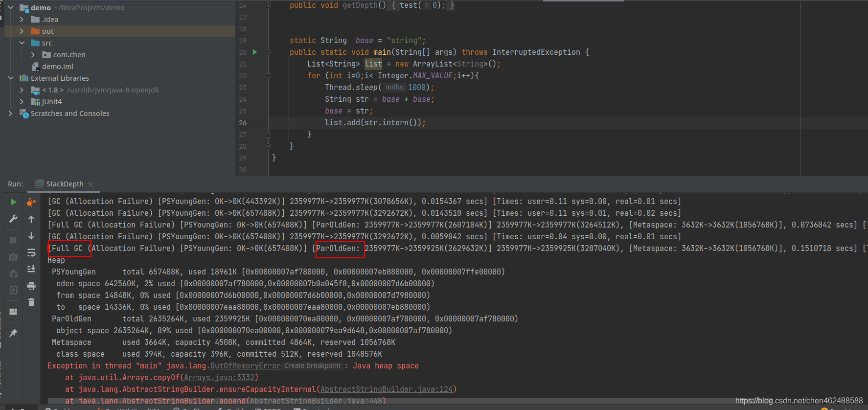The width and height of the screenshot is (868, 410).
Task: Expand the .idea folder chevron
Action: point(22,20)
